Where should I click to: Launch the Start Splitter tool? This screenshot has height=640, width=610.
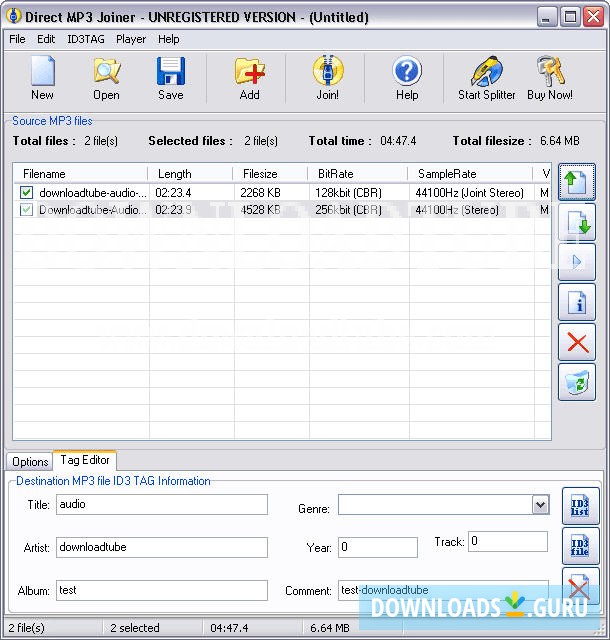pos(486,78)
